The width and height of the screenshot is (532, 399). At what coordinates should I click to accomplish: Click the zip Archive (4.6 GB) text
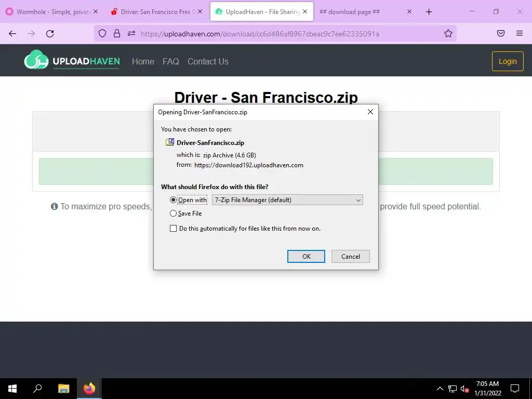point(229,155)
